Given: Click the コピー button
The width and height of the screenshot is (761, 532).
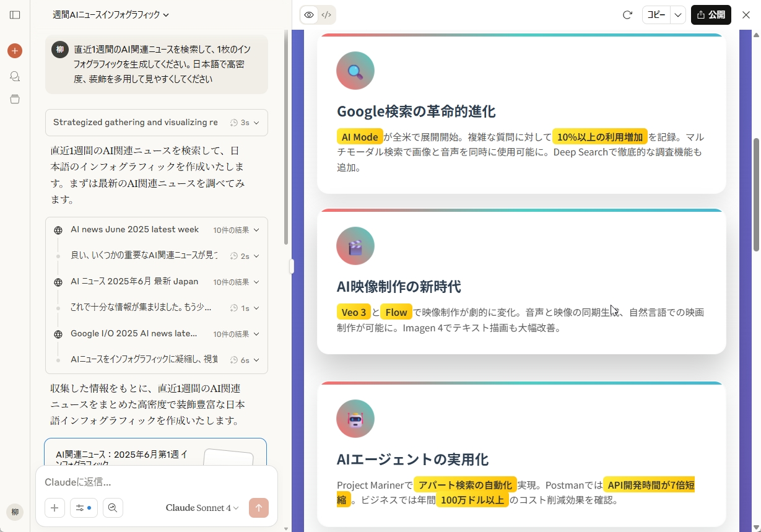Looking at the screenshot, I should pyautogui.click(x=656, y=15).
